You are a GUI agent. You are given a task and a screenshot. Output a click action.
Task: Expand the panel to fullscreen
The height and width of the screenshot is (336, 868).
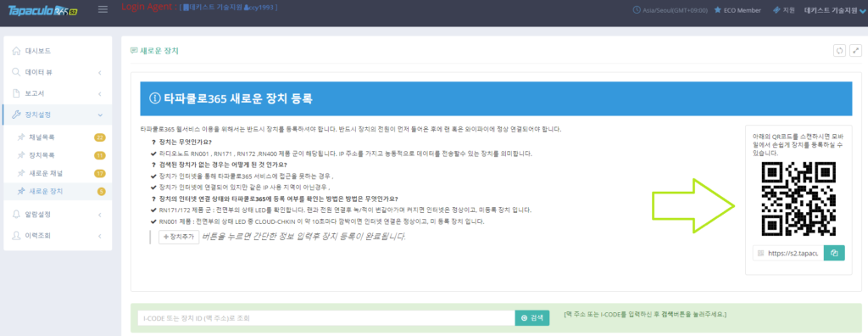pos(856,50)
